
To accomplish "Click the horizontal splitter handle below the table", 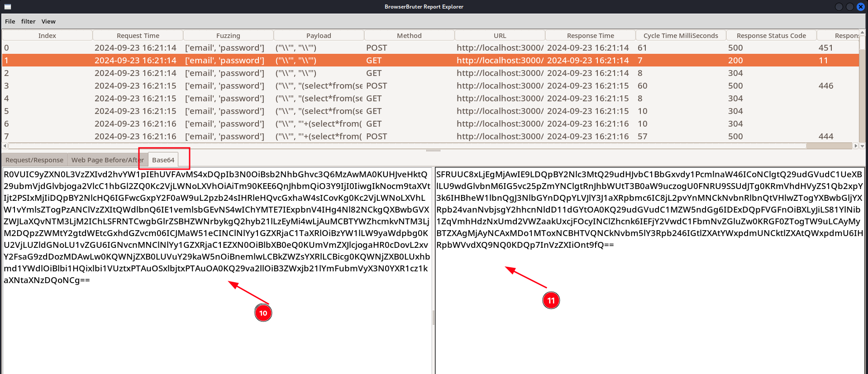I will click(433, 151).
